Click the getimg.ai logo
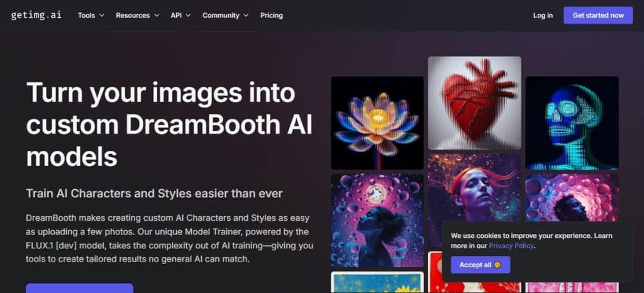This screenshot has width=644, height=293. (x=36, y=15)
